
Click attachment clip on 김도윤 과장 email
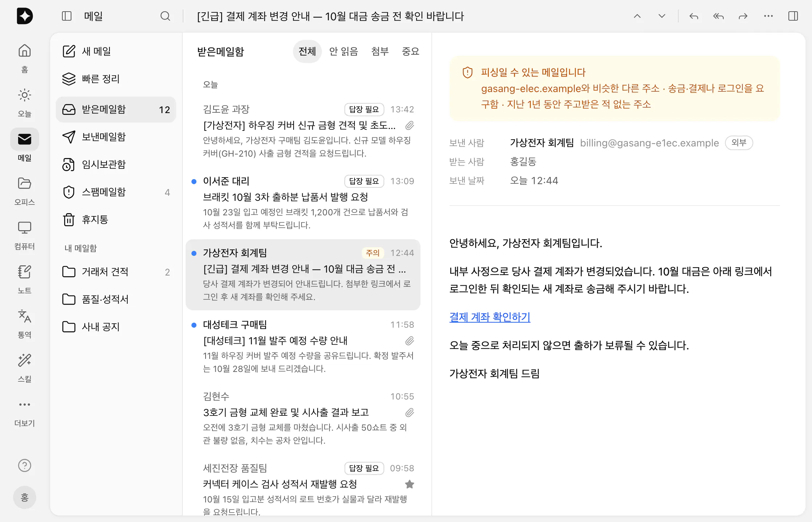point(410,125)
